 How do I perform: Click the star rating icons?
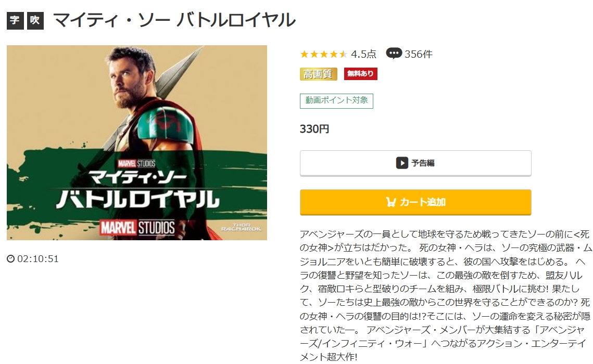click(x=323, y=55)
